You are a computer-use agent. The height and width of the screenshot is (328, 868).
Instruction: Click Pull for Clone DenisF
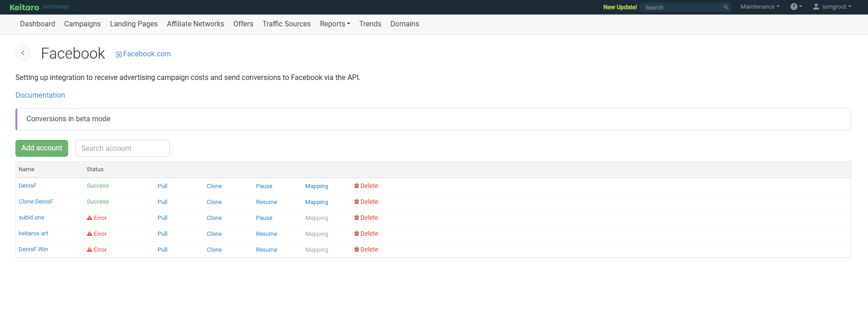pyautogui.click(x=162, y=202)
